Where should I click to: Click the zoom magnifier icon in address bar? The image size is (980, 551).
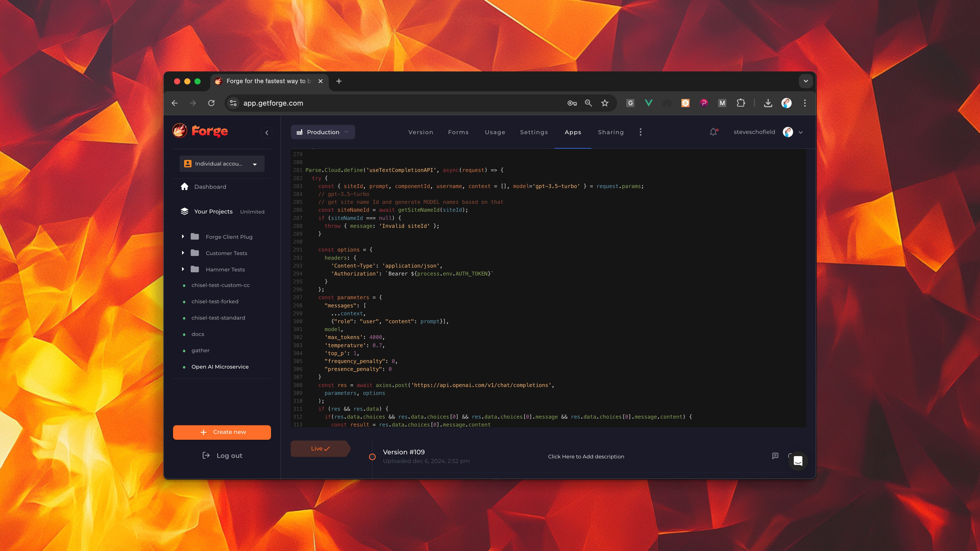589,103
